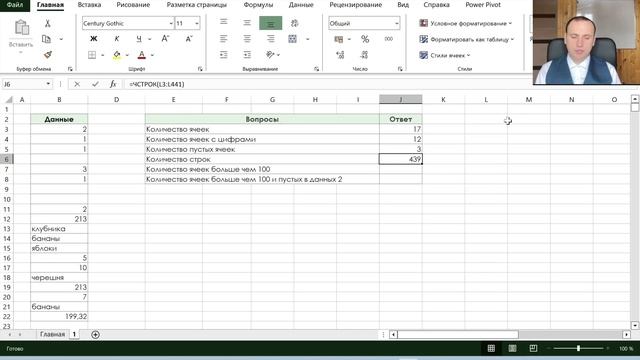This screenshot has height=360, width=640.
Task: Cancel formula entry with X button
Action: (x=77, y=84)
